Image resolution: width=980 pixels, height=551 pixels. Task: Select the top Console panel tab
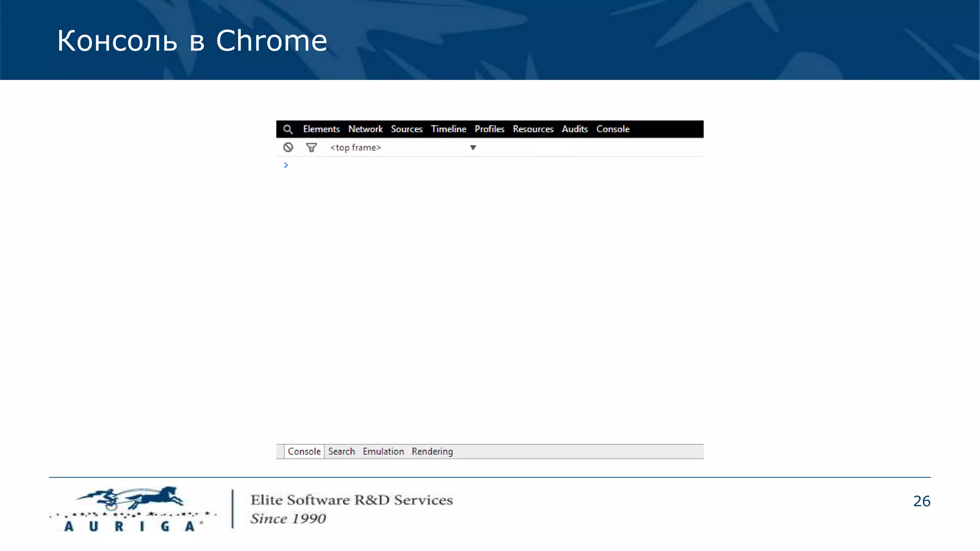[x=612, y=129]
